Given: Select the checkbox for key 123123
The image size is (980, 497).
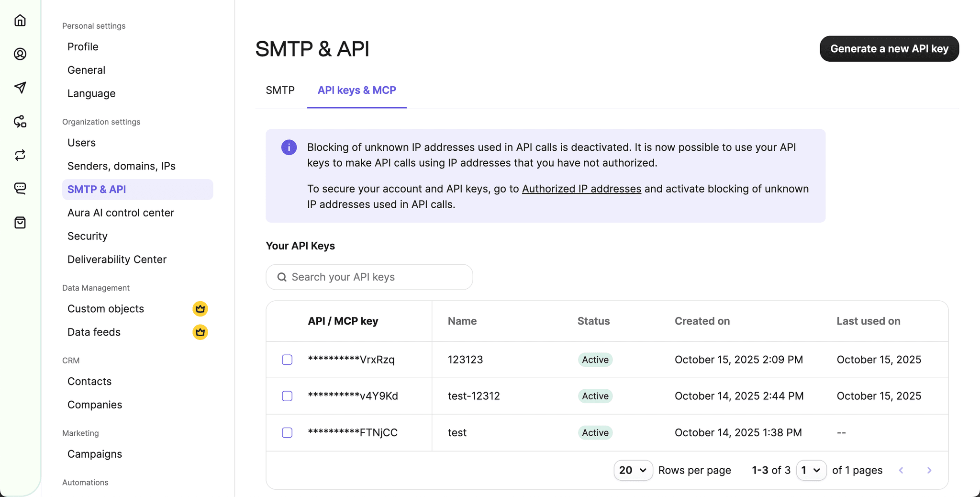Looking at the screenshot, I should (287, 360).
